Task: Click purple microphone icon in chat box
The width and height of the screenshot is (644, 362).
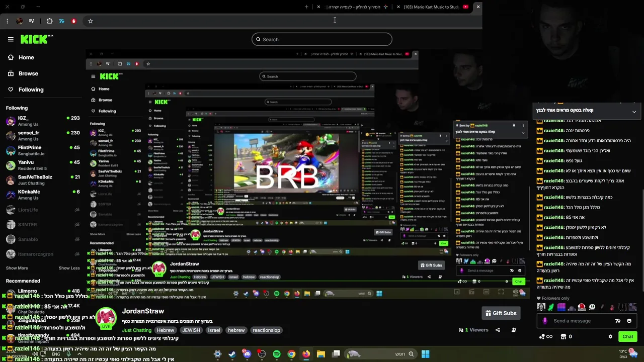Action: point(545,321)
